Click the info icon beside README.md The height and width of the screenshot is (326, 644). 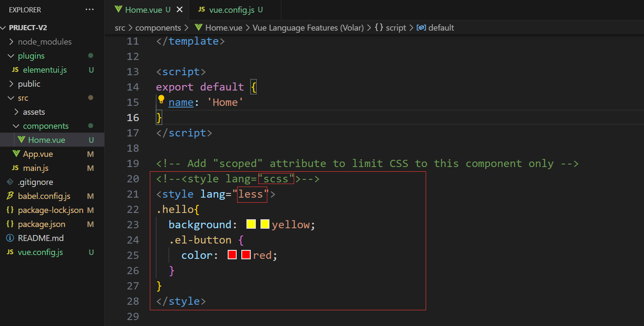coord(10,238)
